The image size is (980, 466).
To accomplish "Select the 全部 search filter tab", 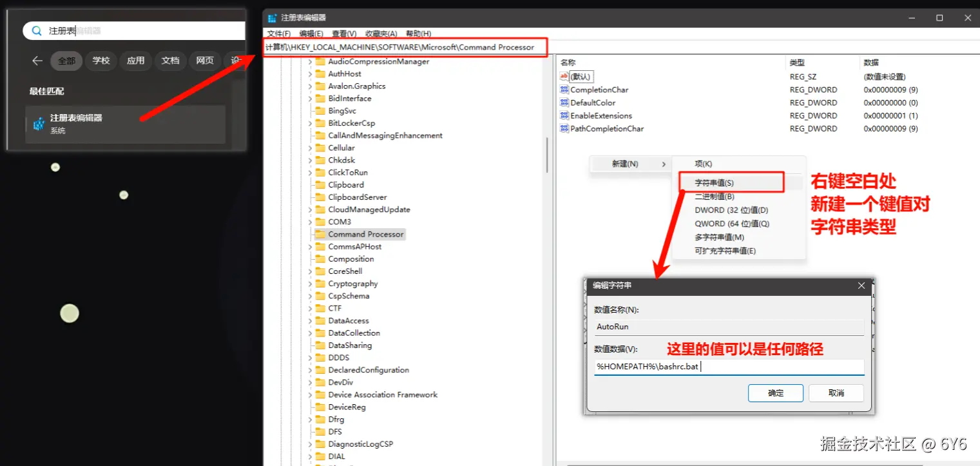I will point(66,61).
